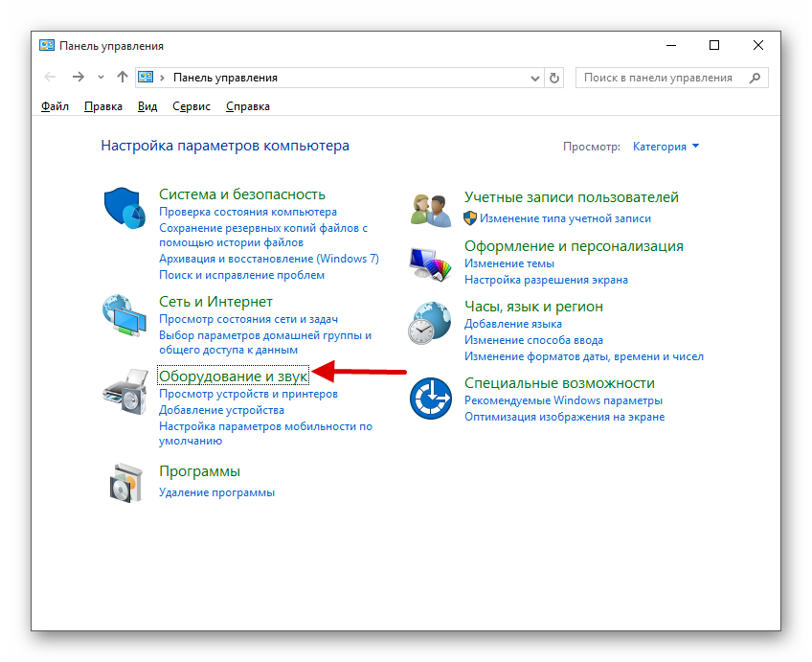Open recent locations dropdown arrow

click(101, 78)
